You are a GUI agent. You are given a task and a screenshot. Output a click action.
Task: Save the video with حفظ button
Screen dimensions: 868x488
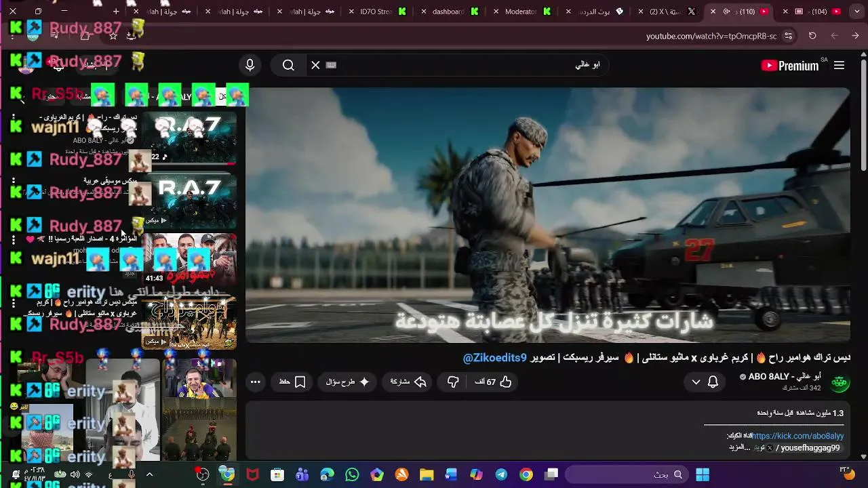point(292,382)
